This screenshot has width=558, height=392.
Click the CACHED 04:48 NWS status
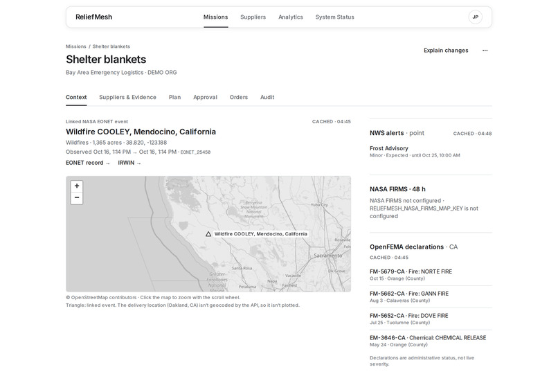tap(472, 134)
